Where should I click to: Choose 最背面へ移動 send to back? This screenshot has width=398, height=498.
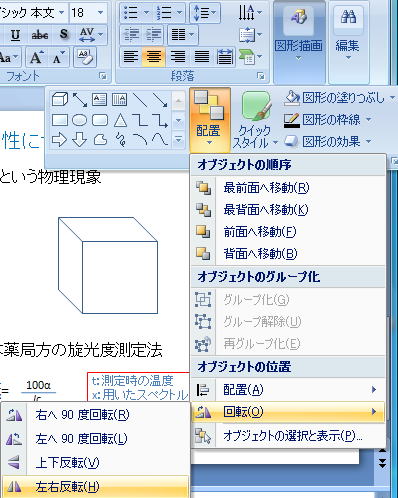coord(288,210)
